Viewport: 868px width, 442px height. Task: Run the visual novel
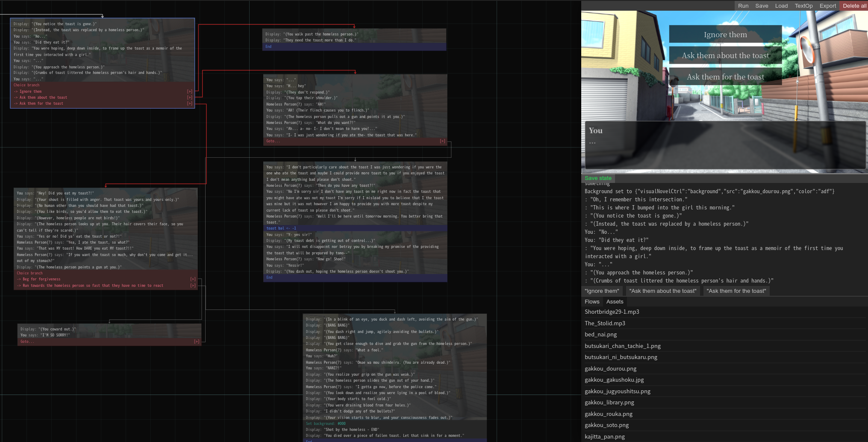point(743,6)
